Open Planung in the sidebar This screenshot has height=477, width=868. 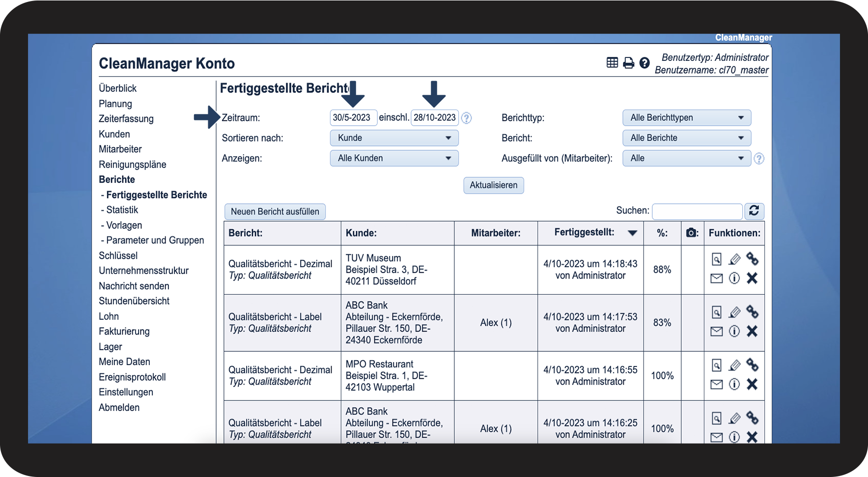[x=115, y=104]
